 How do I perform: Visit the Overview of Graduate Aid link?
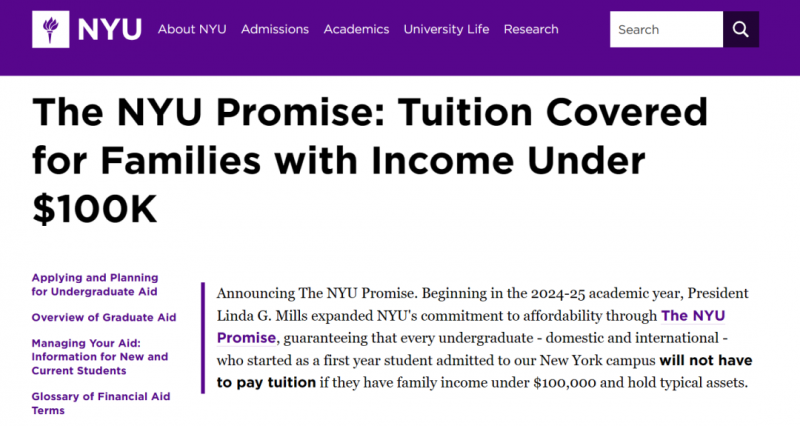tap(104, 317)
